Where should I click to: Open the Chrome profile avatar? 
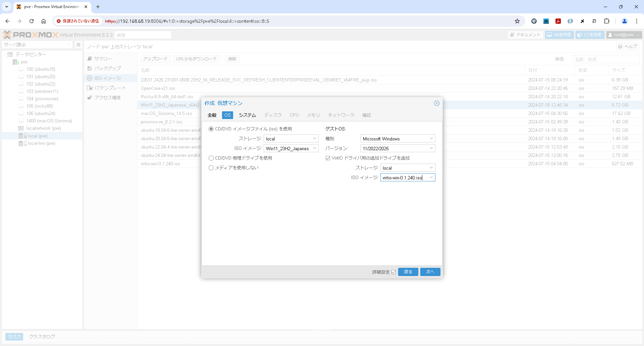(x=625, y=21)
